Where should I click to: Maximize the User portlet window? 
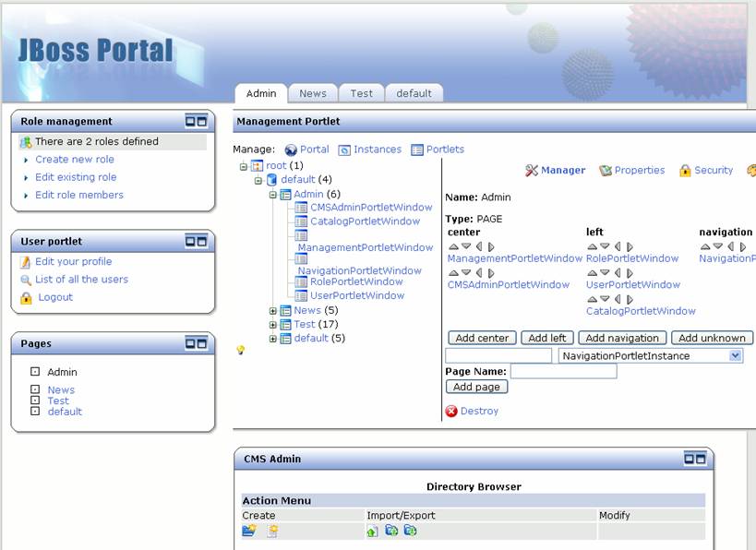pos(202,241)
